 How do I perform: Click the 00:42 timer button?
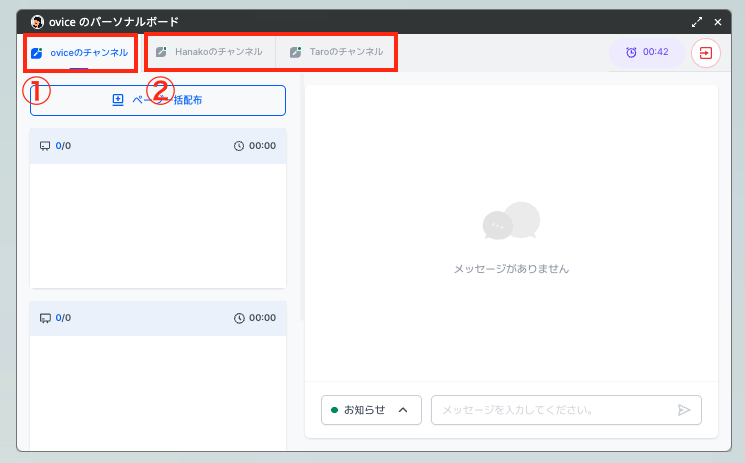coord(647,52)
